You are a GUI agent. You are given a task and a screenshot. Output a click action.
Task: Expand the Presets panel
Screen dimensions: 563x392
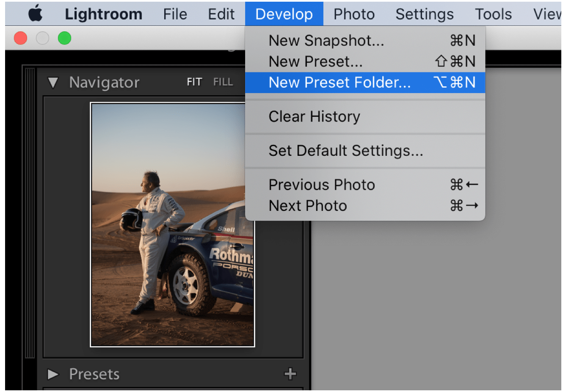pyautogui.click(x=53, y=374)
